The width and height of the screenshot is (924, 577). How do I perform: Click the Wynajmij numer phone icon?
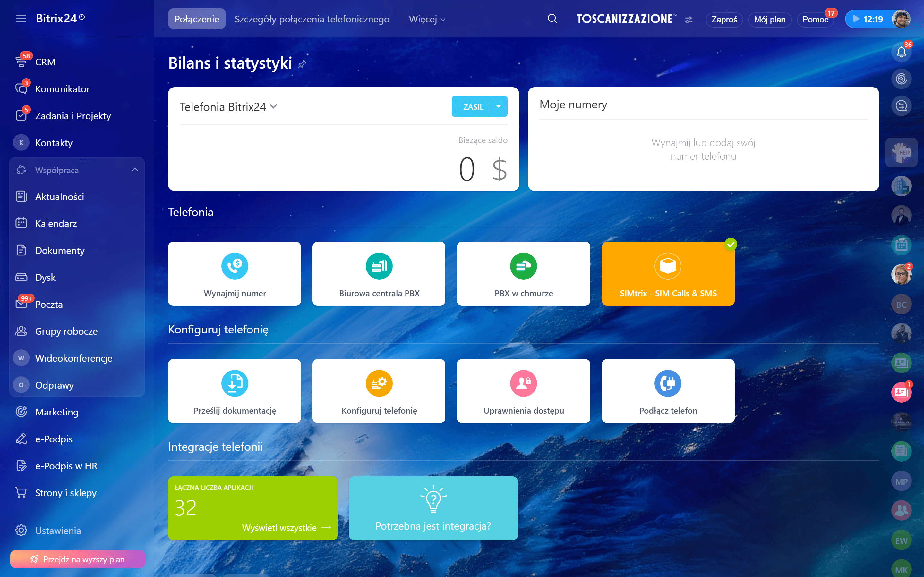(235, 266)
